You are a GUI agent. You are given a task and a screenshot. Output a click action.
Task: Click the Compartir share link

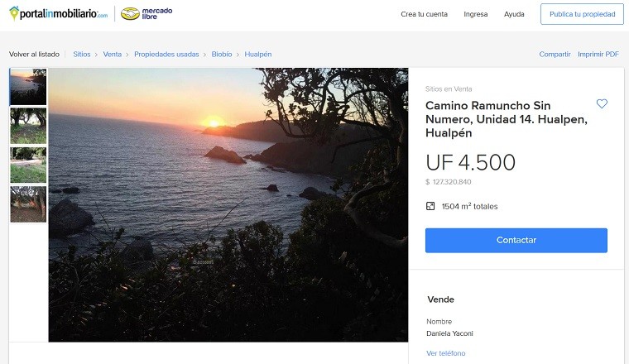[x=555, y=55]
